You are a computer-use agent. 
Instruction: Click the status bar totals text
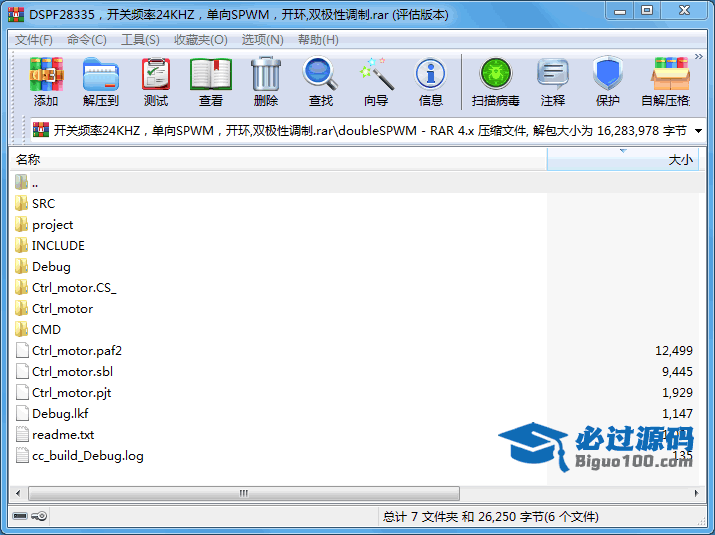pos(491,516)
